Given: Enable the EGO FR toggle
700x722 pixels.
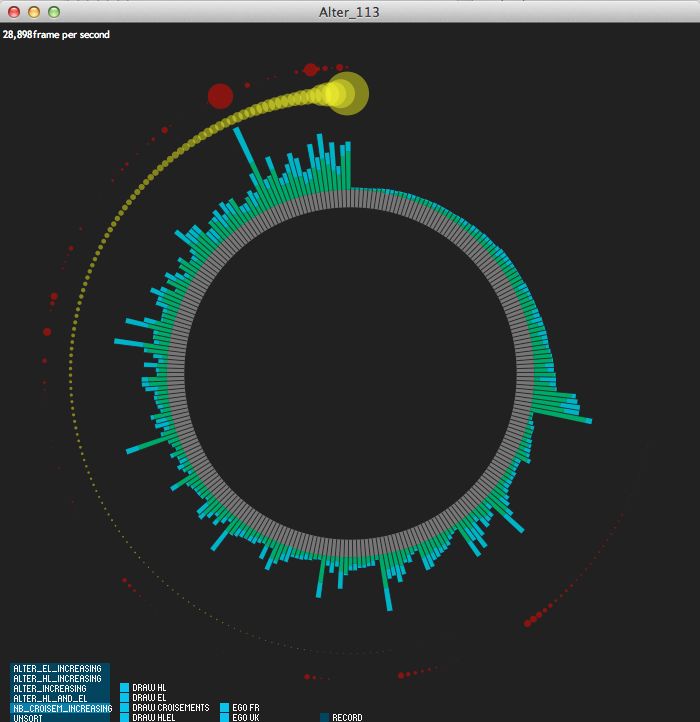Looking at the screenshot, I should click(225, 708).
